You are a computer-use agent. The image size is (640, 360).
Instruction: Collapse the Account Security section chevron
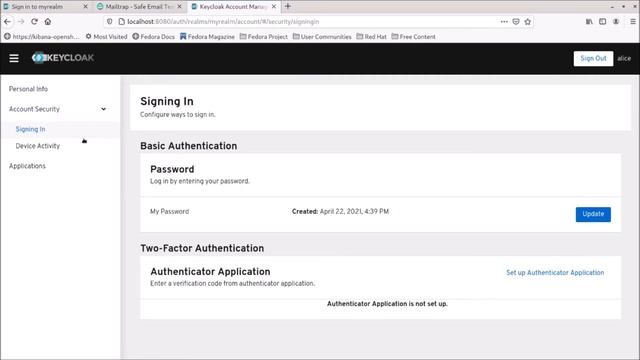click(103, 109)
